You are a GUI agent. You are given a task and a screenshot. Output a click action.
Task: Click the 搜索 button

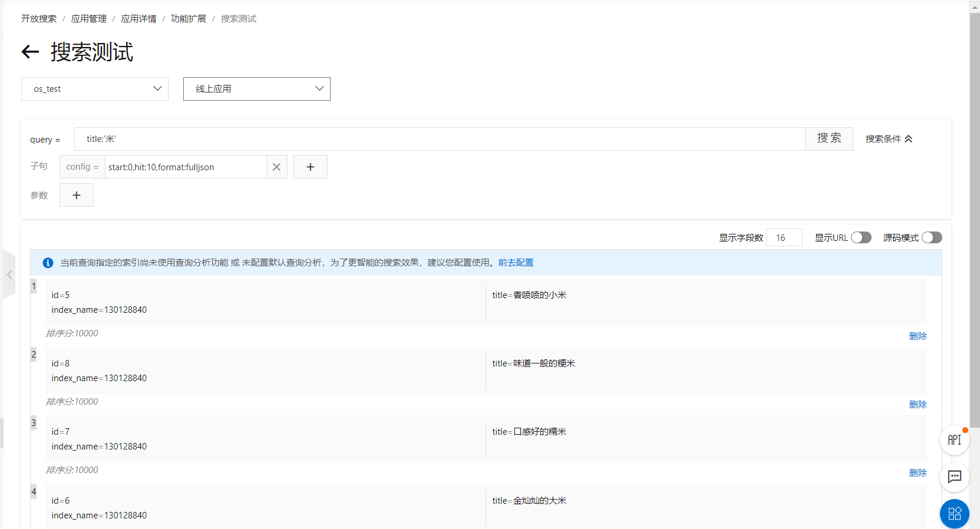829,139
